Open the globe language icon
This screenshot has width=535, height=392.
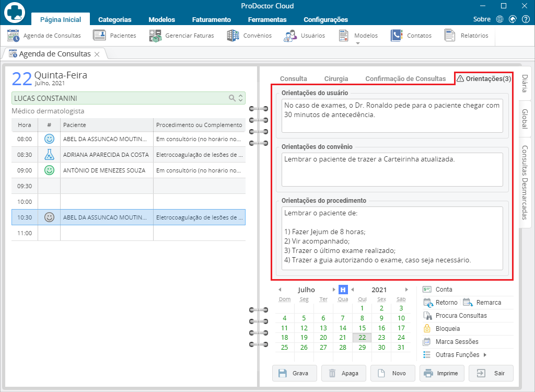point(499,19)
